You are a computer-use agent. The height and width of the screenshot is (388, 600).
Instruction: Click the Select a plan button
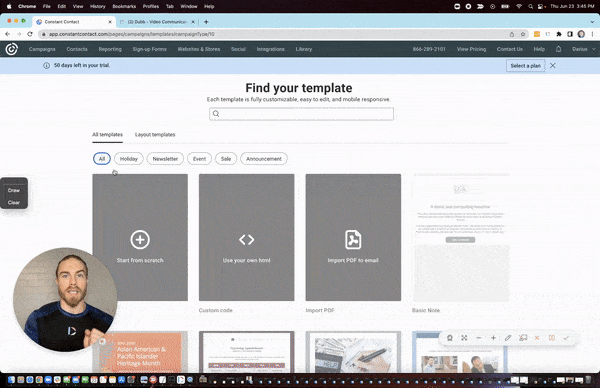coord(525,65)
